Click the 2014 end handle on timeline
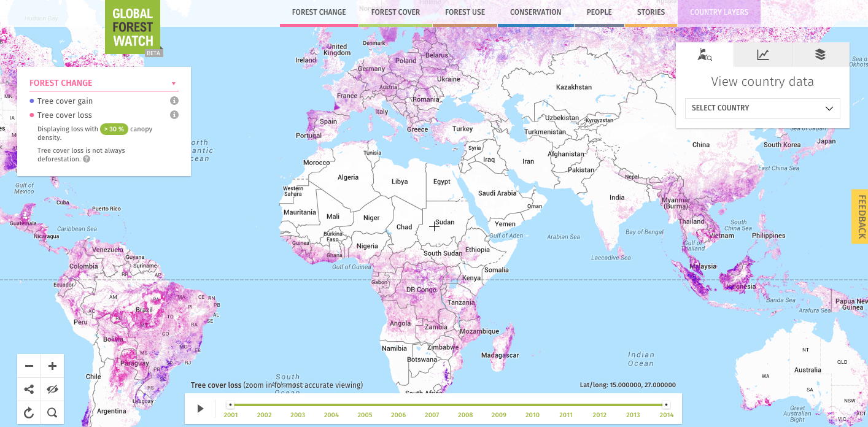Image resolution: width=868 pixels, height=427 pixels. [666, 404]
